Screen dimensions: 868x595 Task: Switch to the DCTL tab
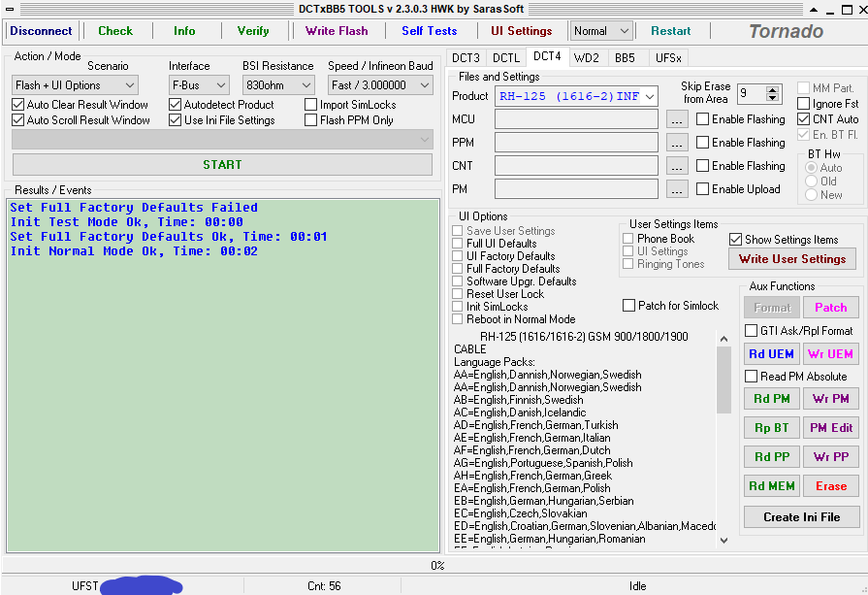coord(506,57)
